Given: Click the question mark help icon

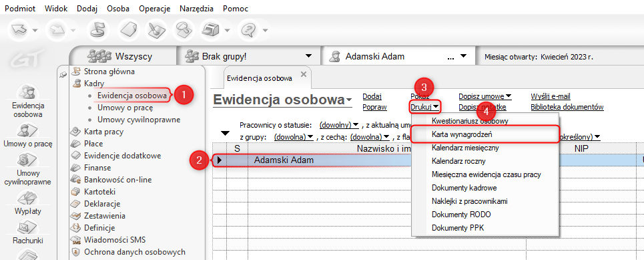Looking at the screenshot, I should (x=248, y=30).
